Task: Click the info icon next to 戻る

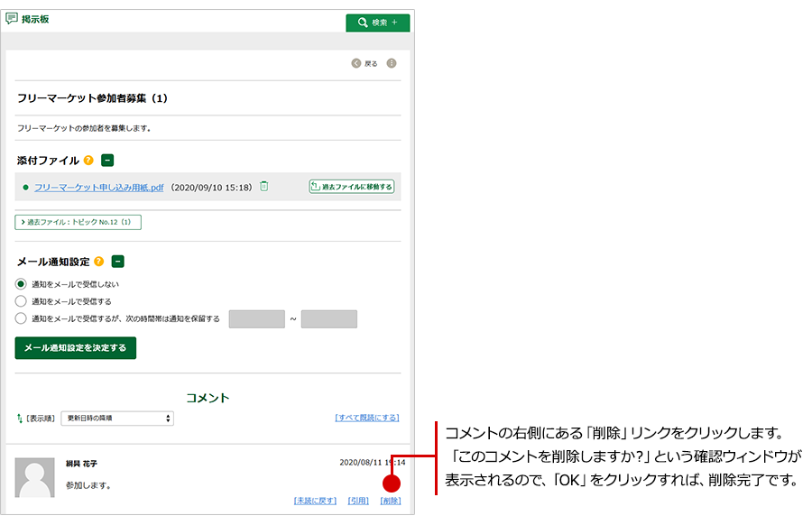Action: tap(392, 63)
